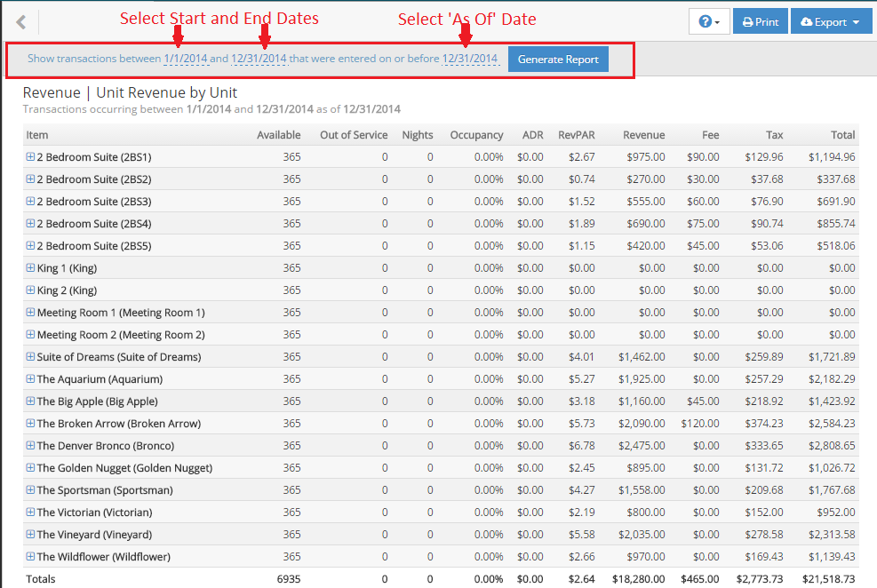The width and height of the screenshot is (877, 588).
Task: Click the Generate Report button
Action: tap(558, 60)
